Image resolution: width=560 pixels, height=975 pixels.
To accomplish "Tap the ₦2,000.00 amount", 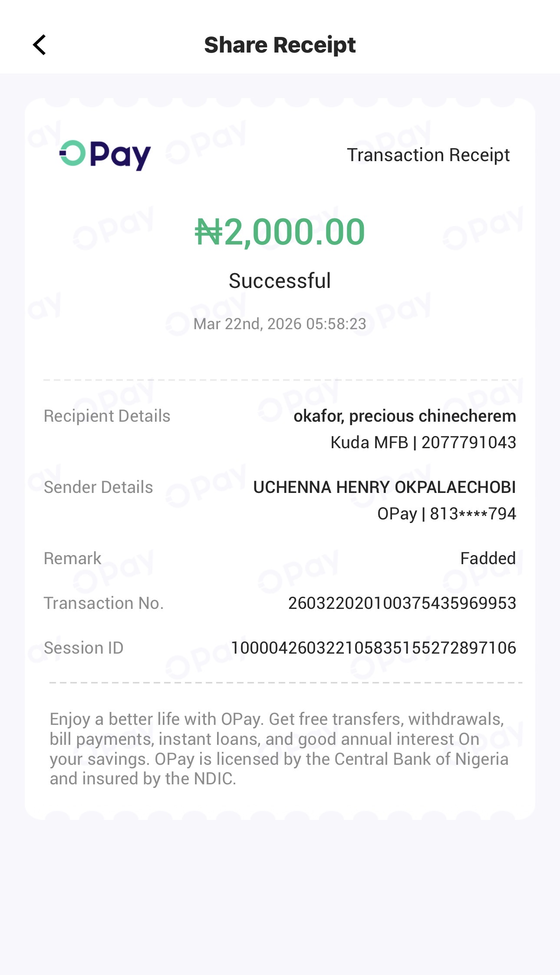I will [x=280, y=232].
